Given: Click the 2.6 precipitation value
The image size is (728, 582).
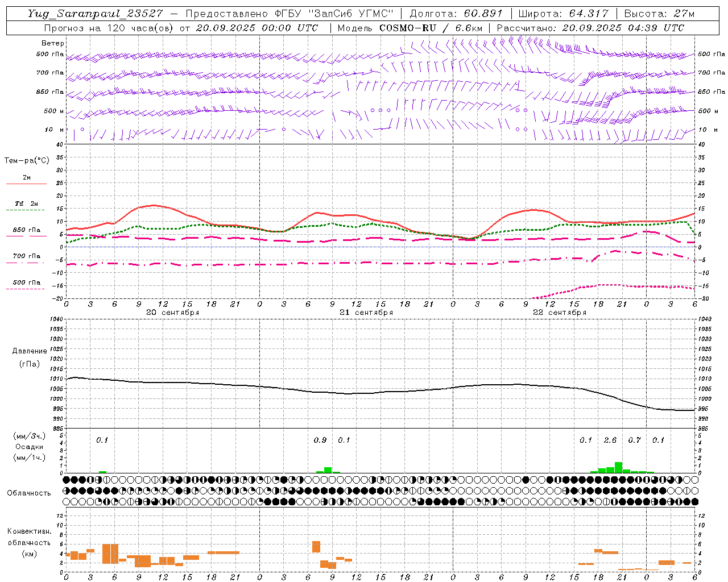Looking at the screenshot, I should click(610, 440).
